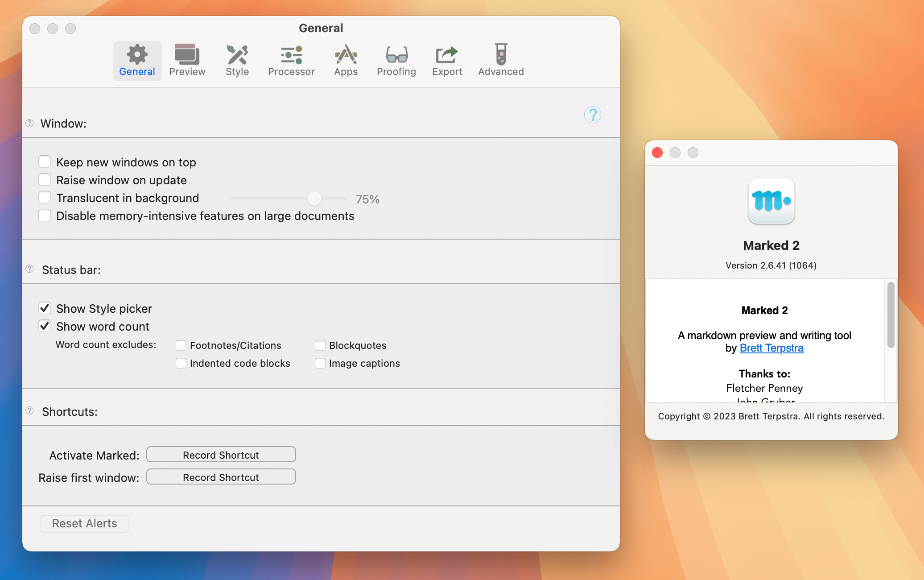Click Reset Alerts button
Image resolution: width=924 pixels, height=580 pixels.
click(85, 523)
